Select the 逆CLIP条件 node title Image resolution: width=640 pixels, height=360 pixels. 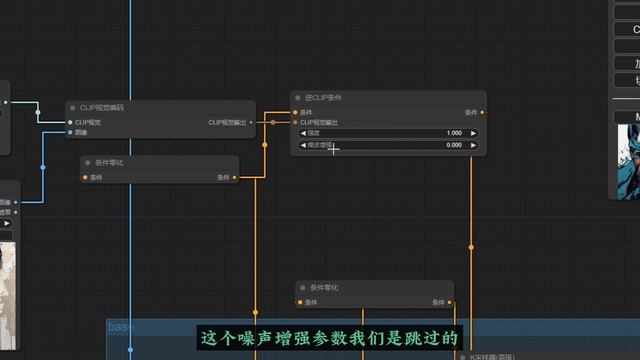(323, 98)
